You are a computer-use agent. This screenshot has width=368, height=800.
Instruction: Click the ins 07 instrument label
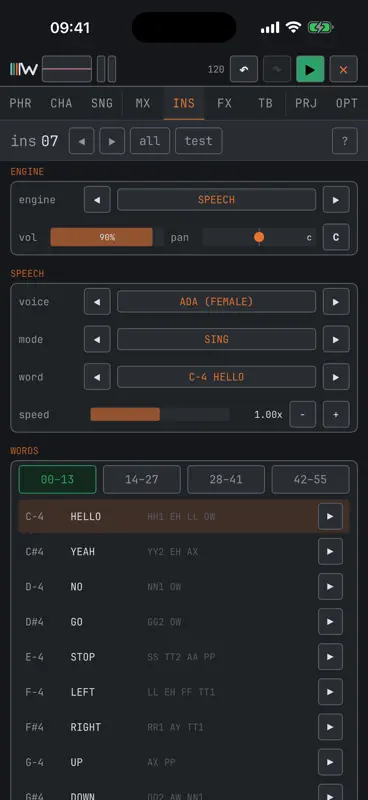click(35, 141)
